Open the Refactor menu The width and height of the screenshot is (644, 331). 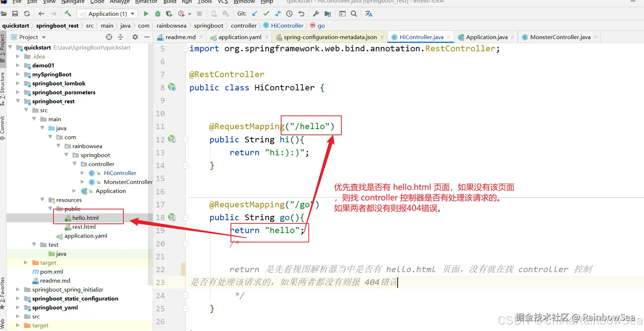[146, 2]
